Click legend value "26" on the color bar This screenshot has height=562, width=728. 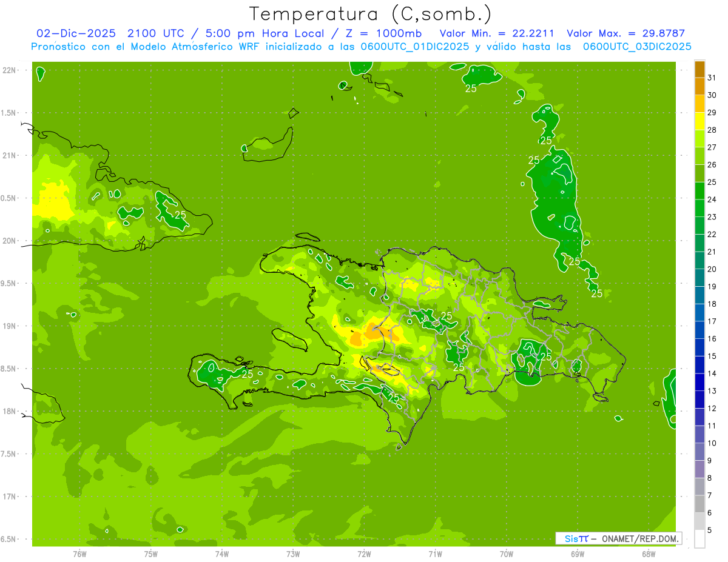pyautogui.click(x=712, y=164)
